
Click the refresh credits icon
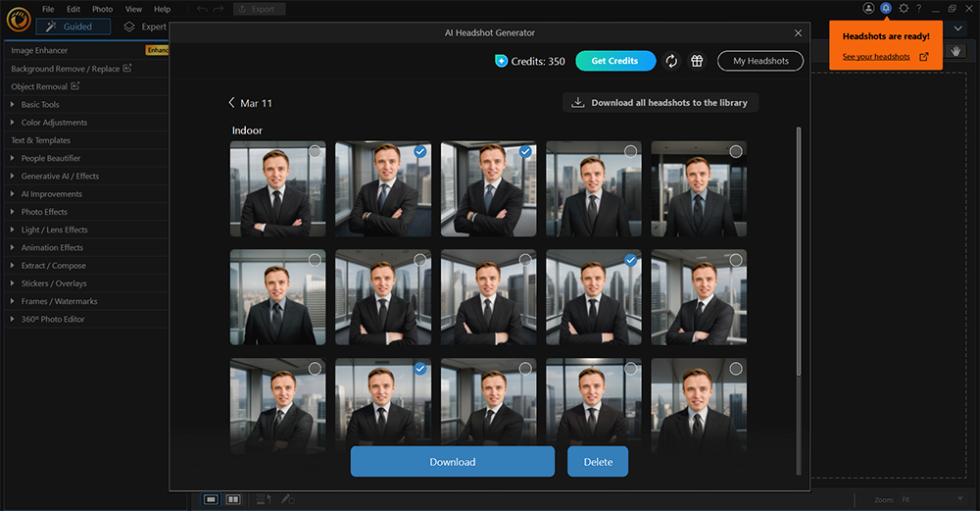(x=671, y=61)
